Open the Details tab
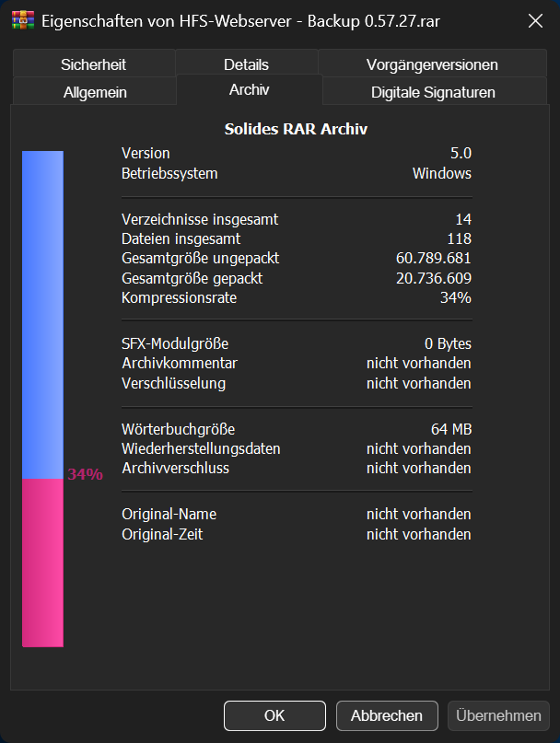Screen dimensions: 560x743 tap(246, 64)
